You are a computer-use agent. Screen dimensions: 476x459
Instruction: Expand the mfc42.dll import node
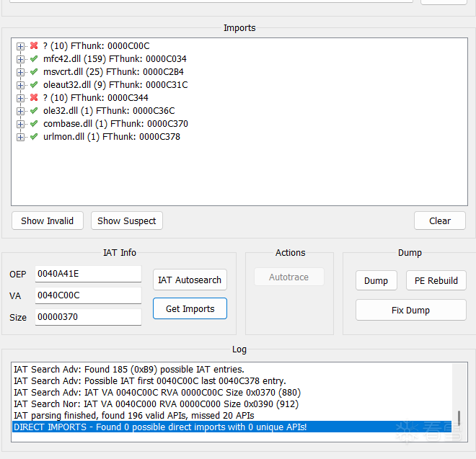[x=20, y=59]
